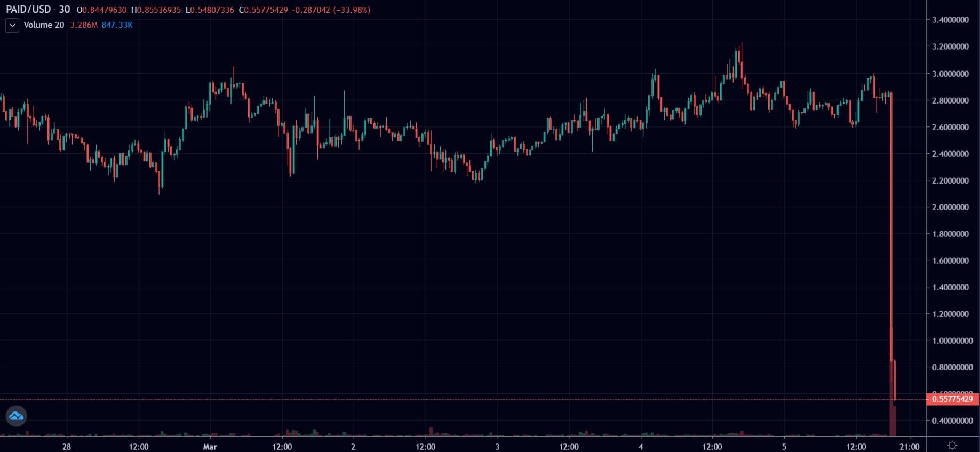
Task: Click the 0.40000000 price axis label
Action: [x=952, y=421]
